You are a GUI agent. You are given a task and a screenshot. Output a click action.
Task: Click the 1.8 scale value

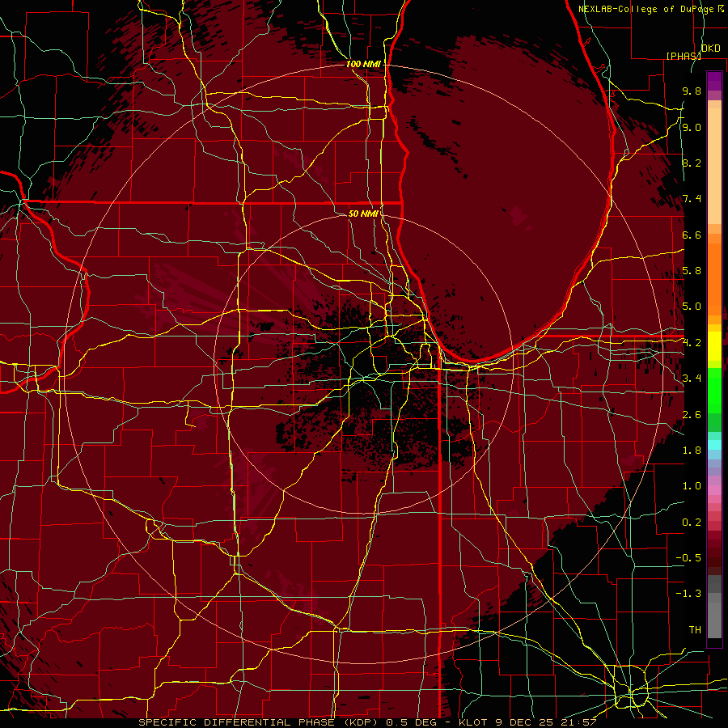point(692,451)
